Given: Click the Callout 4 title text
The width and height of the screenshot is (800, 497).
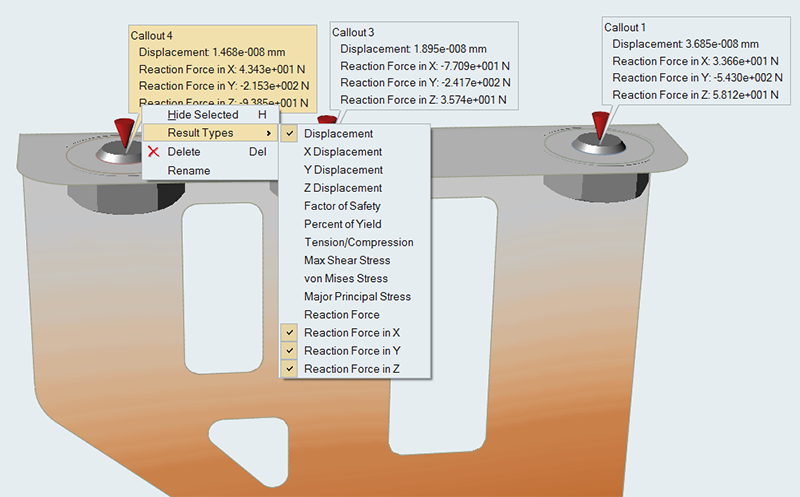Looking at the screenshot, I should click(x=154, y=36).
